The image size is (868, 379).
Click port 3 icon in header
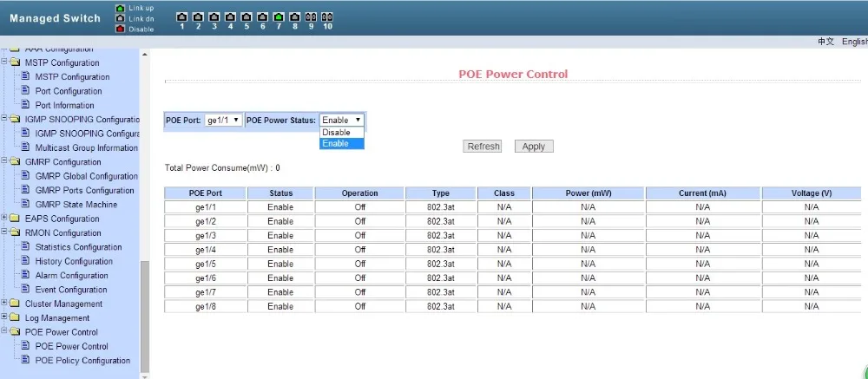(x=214, y=17)
